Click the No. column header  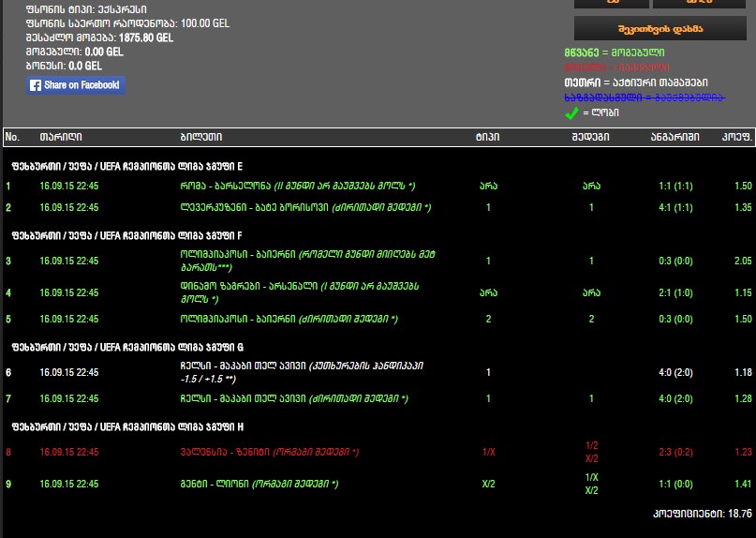pos(12,137)
